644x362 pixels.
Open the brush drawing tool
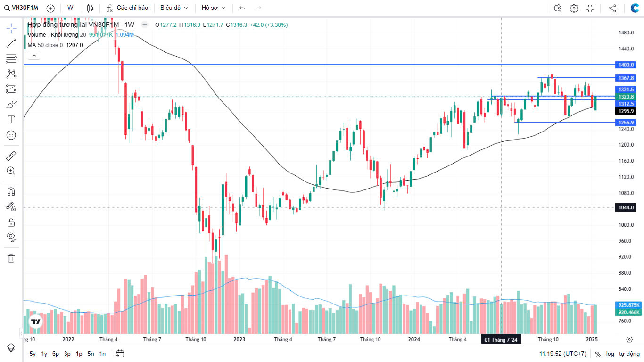tap(11, 105)
